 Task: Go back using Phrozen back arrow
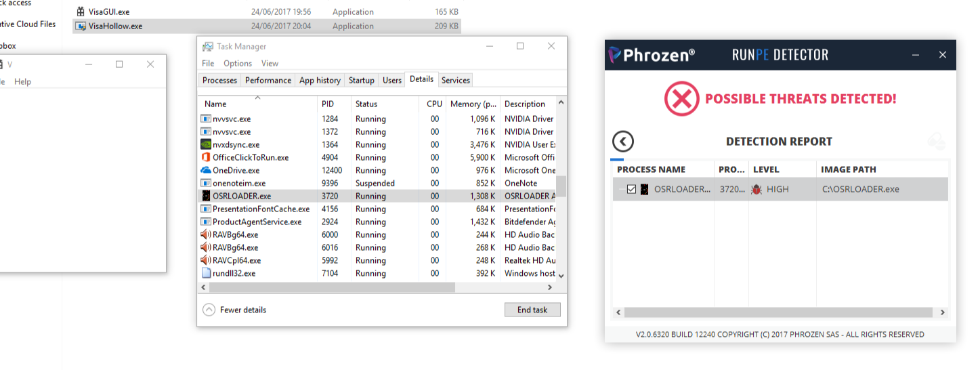[623, 141]
